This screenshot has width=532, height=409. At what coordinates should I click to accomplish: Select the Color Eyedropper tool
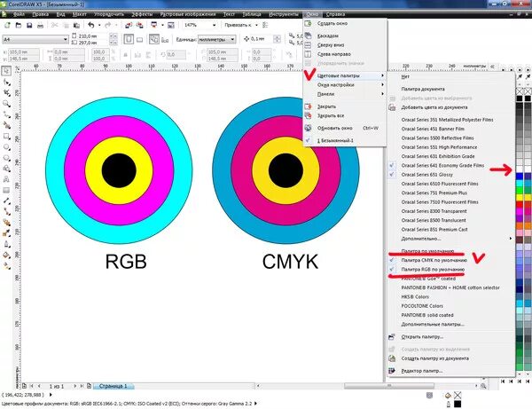click(x=6, y=233)
